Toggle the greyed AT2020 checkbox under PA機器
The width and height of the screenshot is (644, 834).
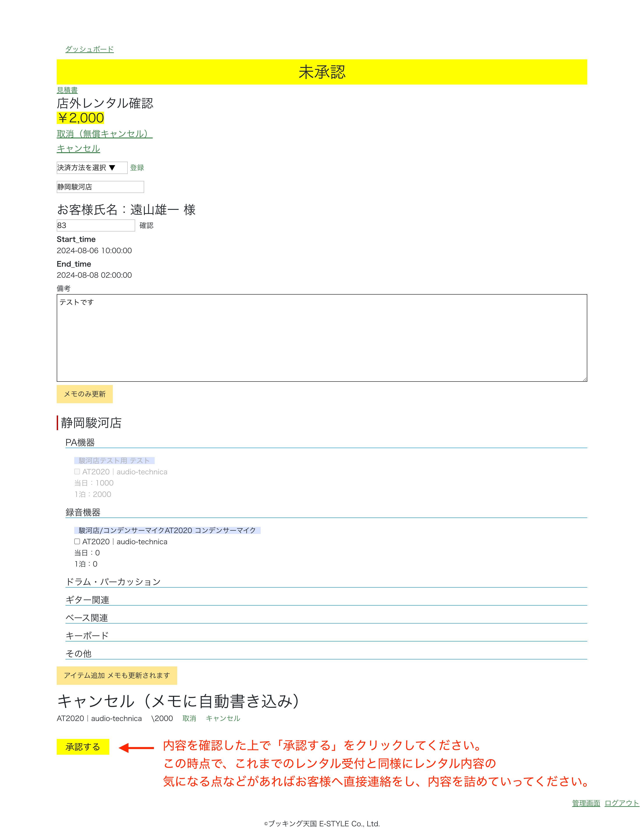click(77, 472)
